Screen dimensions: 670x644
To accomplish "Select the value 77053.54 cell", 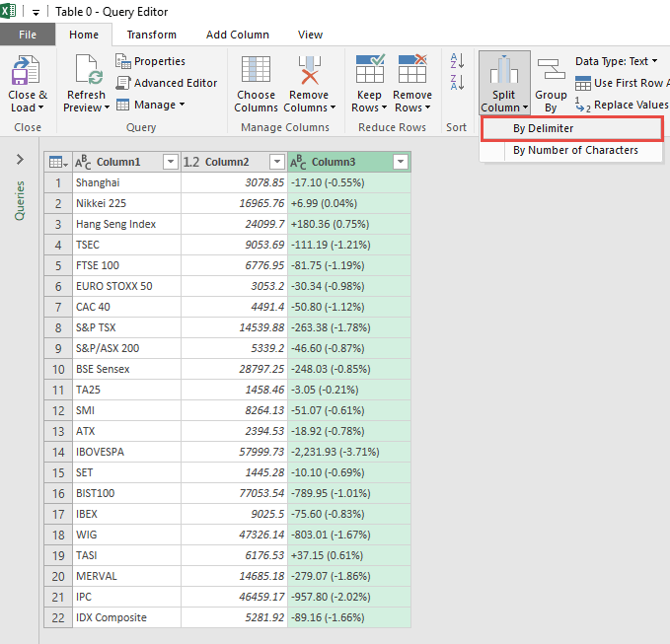I will (234, 493).
